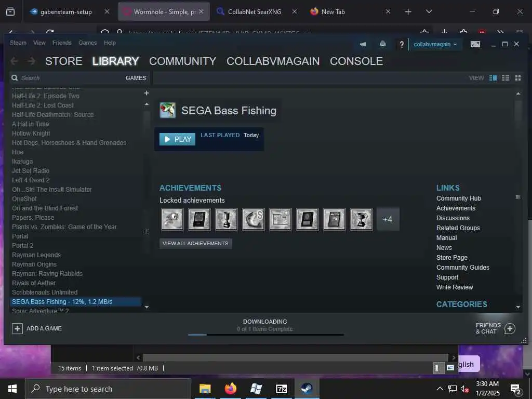532x399 pixels.
Task: Click details pane scroll down arrow
Action: click(518, 307)
